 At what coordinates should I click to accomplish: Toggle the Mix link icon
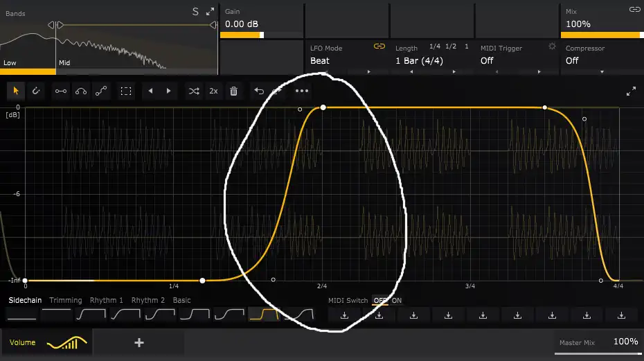pyautogui.click(x=634, y=10)
